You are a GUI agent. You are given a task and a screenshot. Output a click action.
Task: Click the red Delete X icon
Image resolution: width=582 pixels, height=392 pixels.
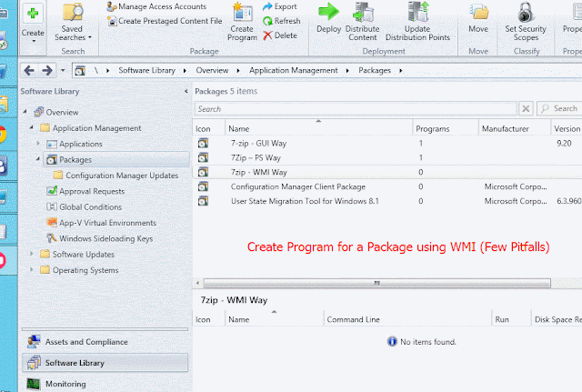click(267, 35)
